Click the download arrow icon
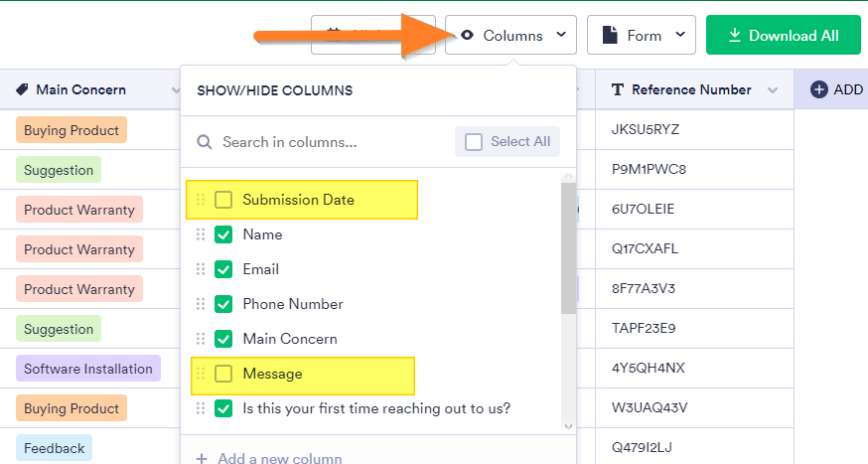Image resolution: width=868 pixels, height=464 pixels. pos(735,36)
